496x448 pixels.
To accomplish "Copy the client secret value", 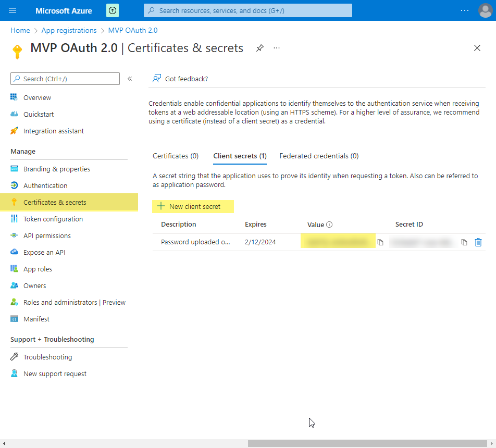I will click(380, 242).
